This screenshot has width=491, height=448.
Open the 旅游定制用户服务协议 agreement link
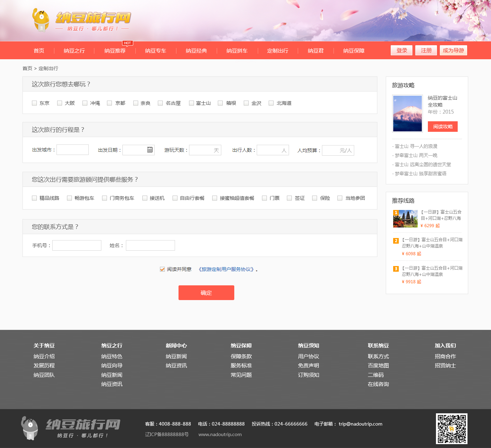(227, 269)
